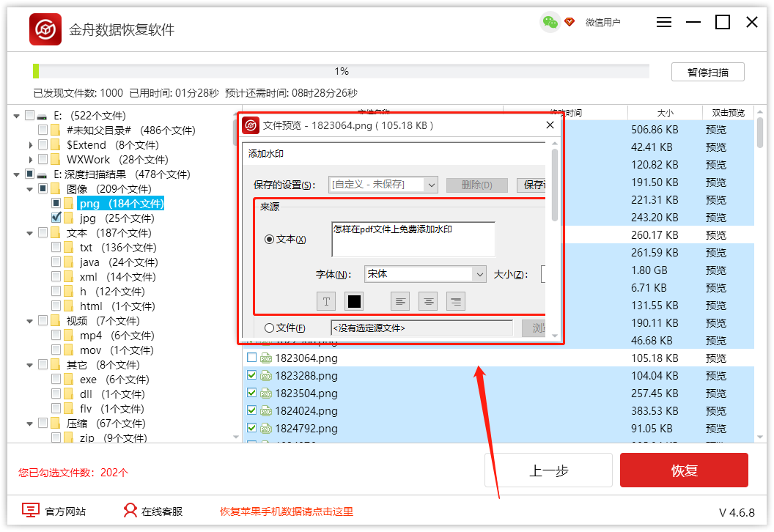Click the WXWork folder icon
774x532 pixels.
[56, 160]
